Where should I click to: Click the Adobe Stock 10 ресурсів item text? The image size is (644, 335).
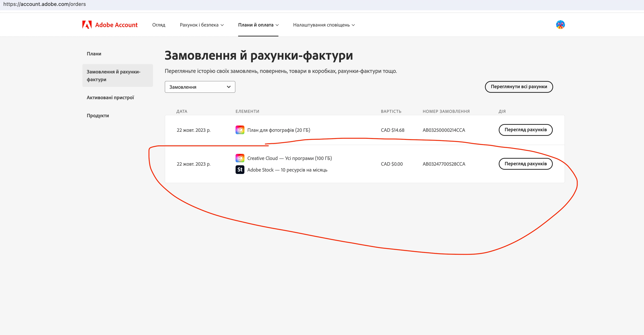[x=287, y=170]
